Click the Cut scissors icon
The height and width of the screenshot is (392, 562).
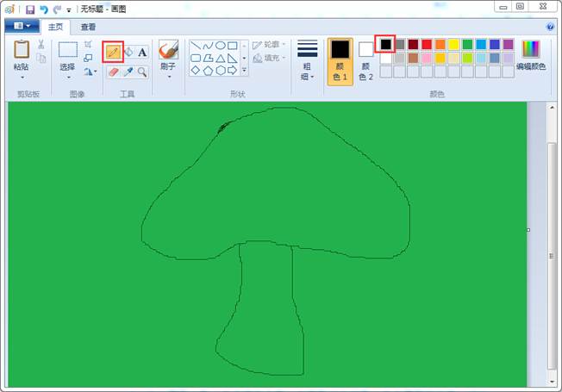pyautogui.click(x=41, y=44)
